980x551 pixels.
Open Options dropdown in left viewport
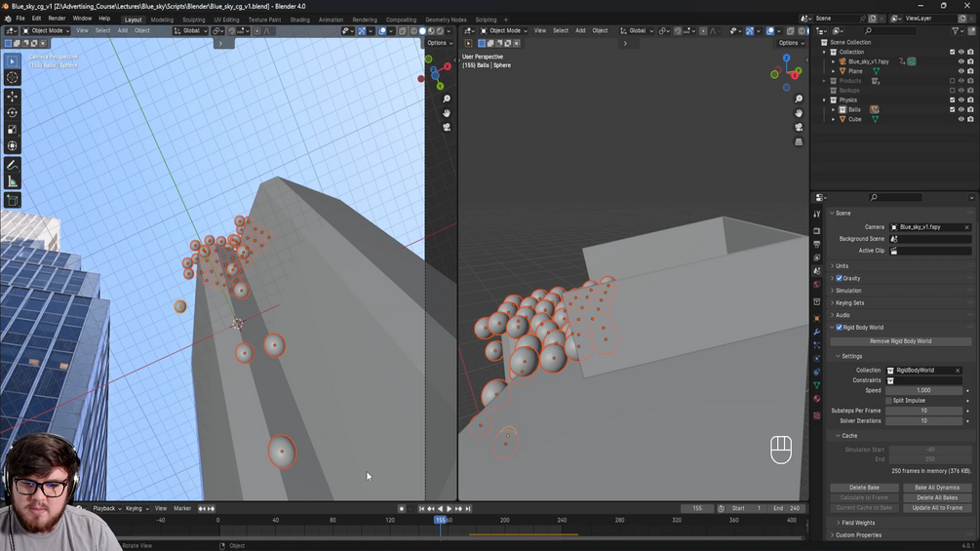click(440, 43)
